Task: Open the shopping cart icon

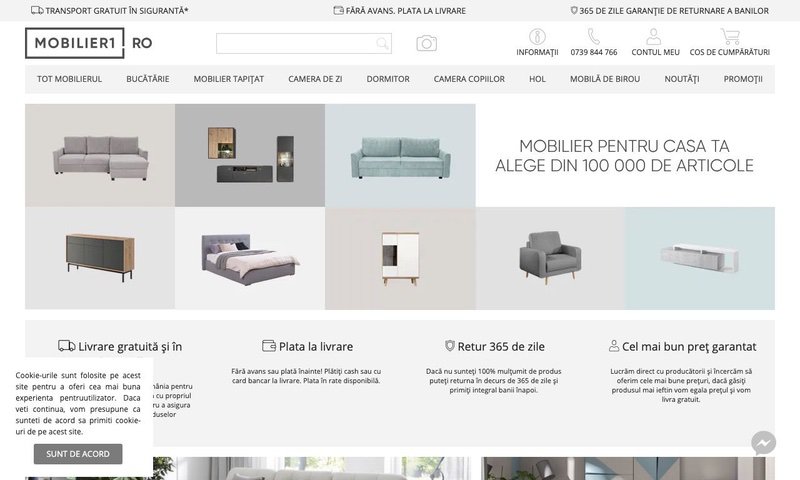Action: tap(730, 37)
